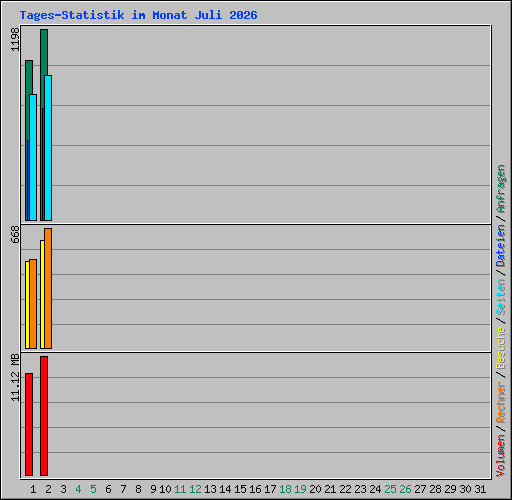512x500 pixels.
Task: Click weekend day 11 on the x-axis
Action: point(180,489)
